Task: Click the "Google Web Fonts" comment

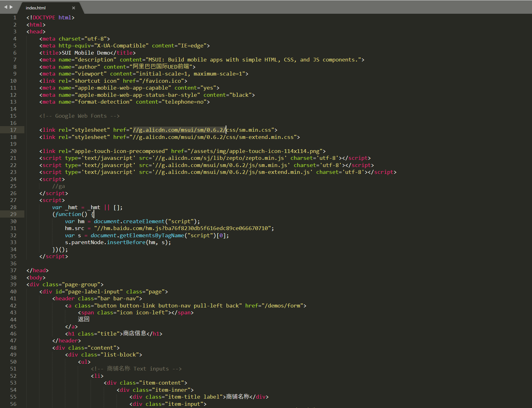Action: [79, 116]
